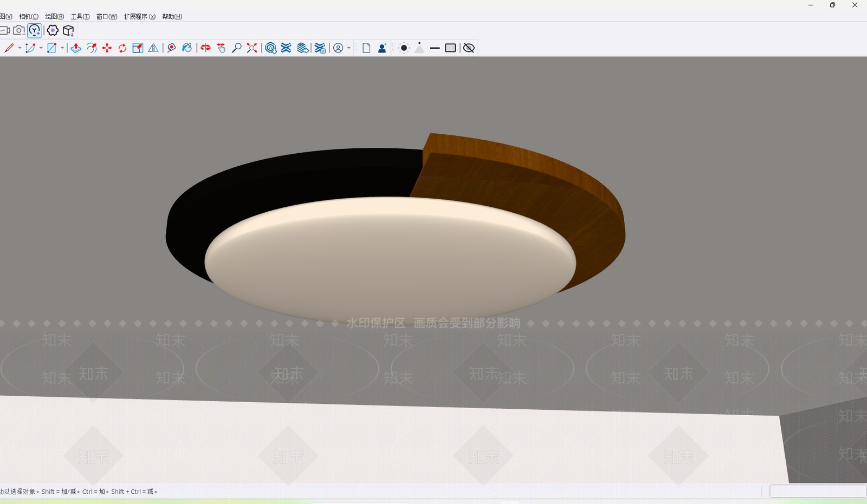Viewport: 867px width, 504px height.
Task: Open the 帮助(H) menu
Action: tap(172, 17)
